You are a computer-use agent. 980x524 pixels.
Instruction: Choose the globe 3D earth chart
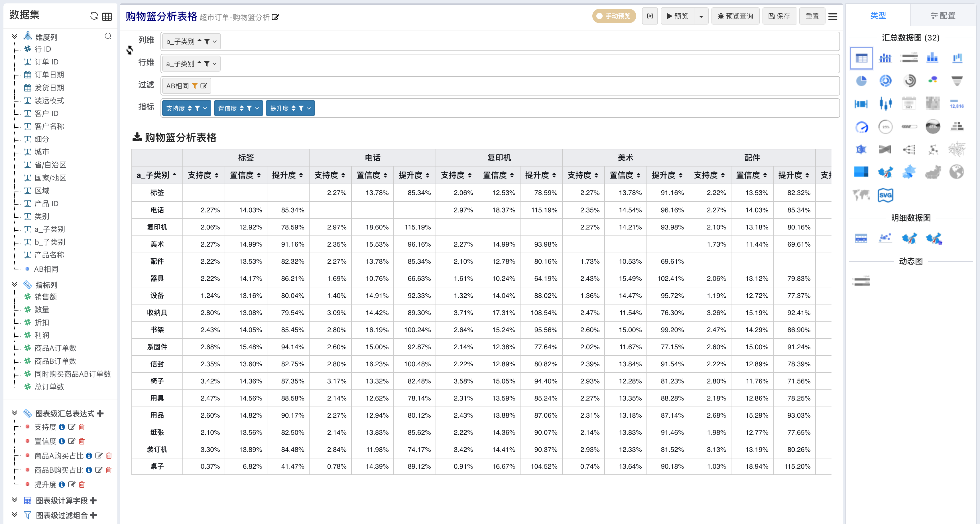click(956, 172)
